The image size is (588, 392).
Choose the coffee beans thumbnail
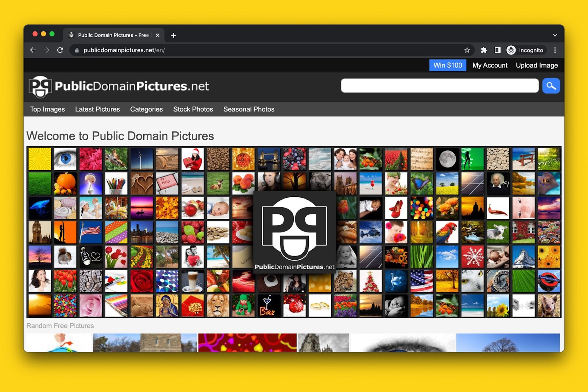(218, 159)
